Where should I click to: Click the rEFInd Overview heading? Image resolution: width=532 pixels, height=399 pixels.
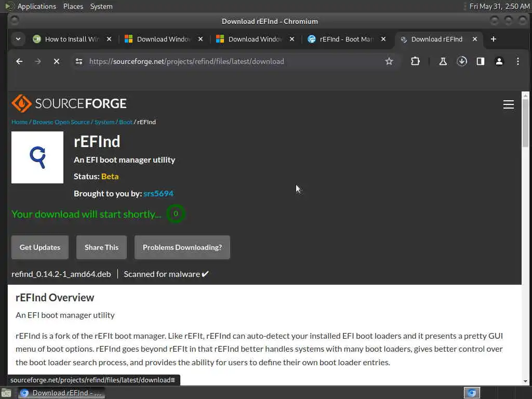pos(55,298)
